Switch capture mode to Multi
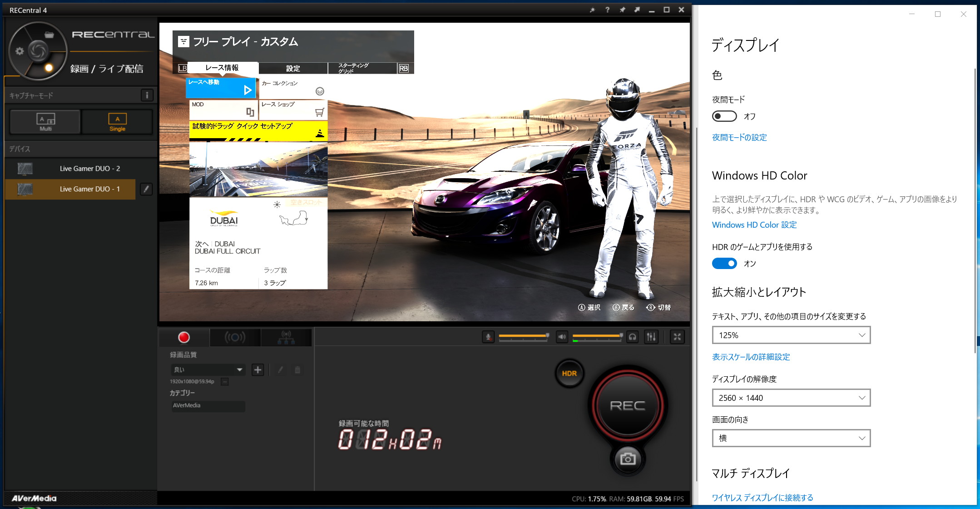The height and width of the screenshot is (509, 980). tap(45, 122)
